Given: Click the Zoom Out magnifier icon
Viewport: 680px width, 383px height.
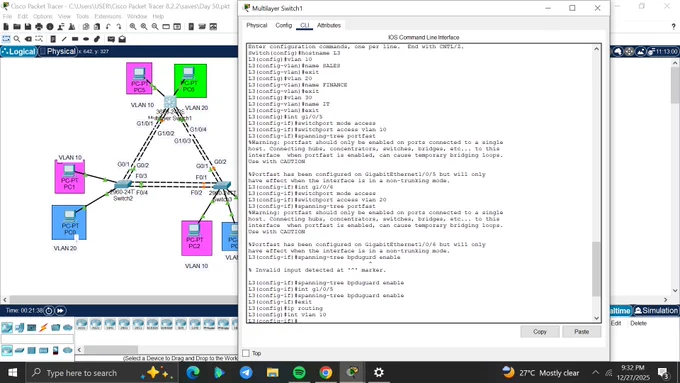Looking at the screenshot, I should [155, 27].
